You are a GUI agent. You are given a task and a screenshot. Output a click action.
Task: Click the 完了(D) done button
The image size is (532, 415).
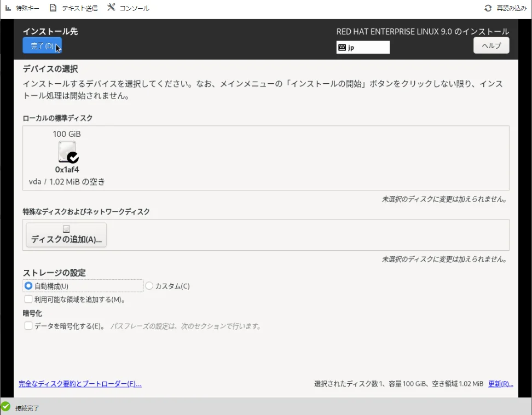click(x=42, y=46)
